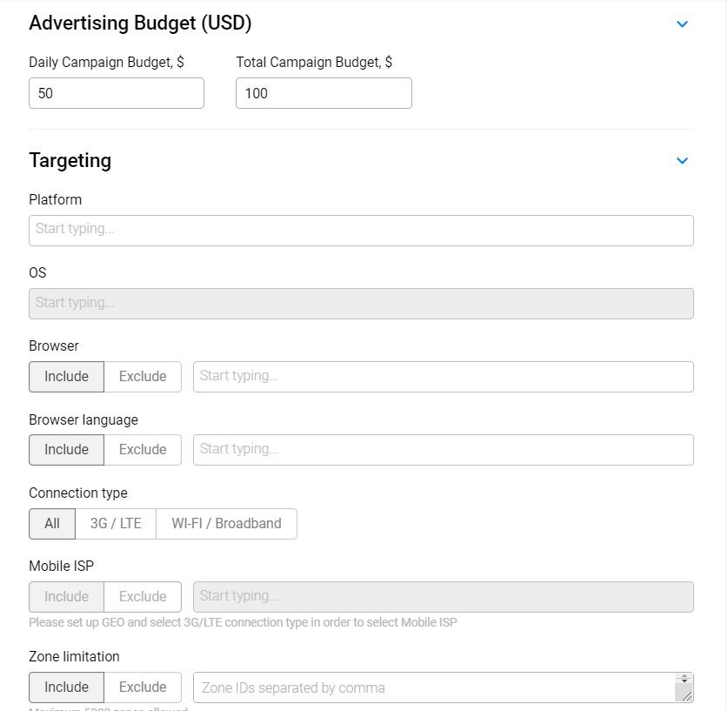Select Include for Browser language
Viewport: 728px width, 711px height.
[x=67, y=450]
